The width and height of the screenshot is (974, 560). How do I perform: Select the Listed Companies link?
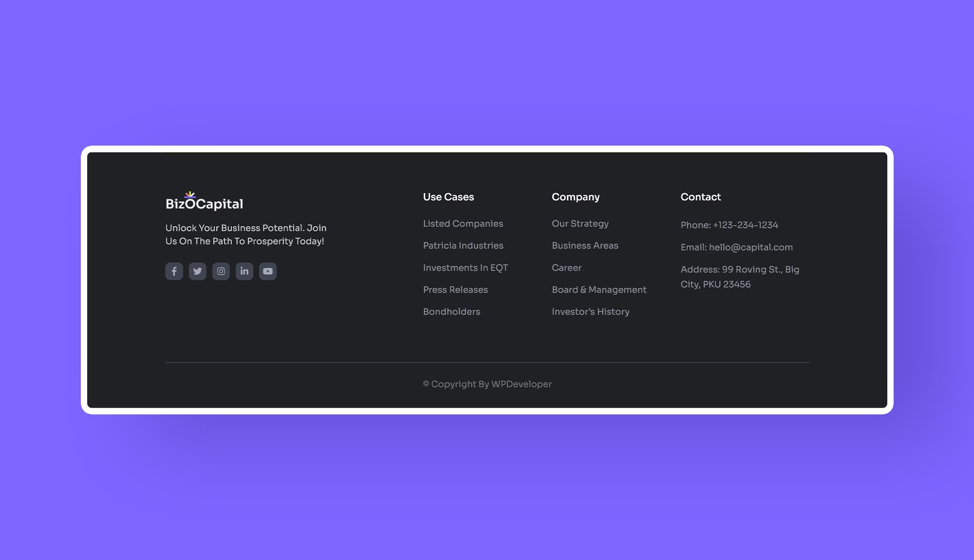pyautogui.click(x=463, y=224)
